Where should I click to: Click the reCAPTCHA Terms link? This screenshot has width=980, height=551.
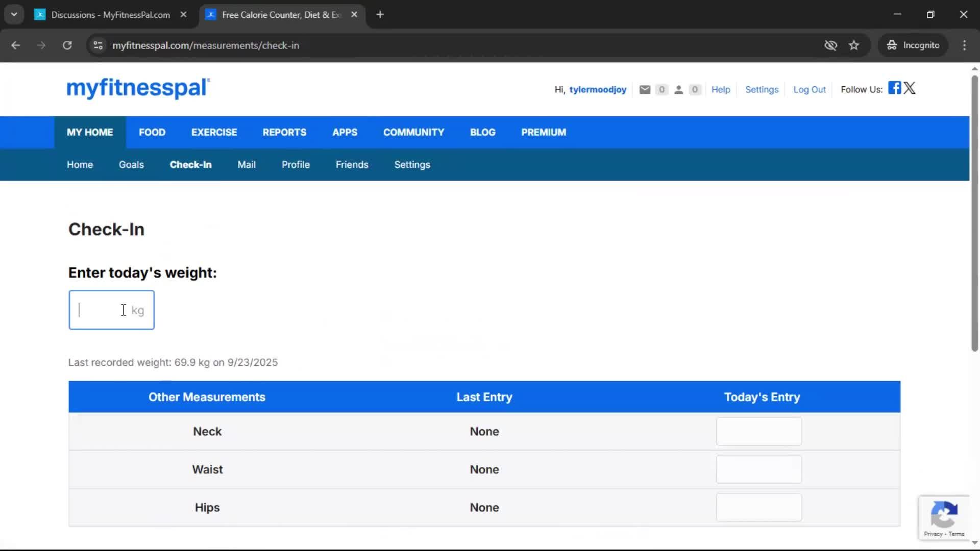[x=957, y=534]
